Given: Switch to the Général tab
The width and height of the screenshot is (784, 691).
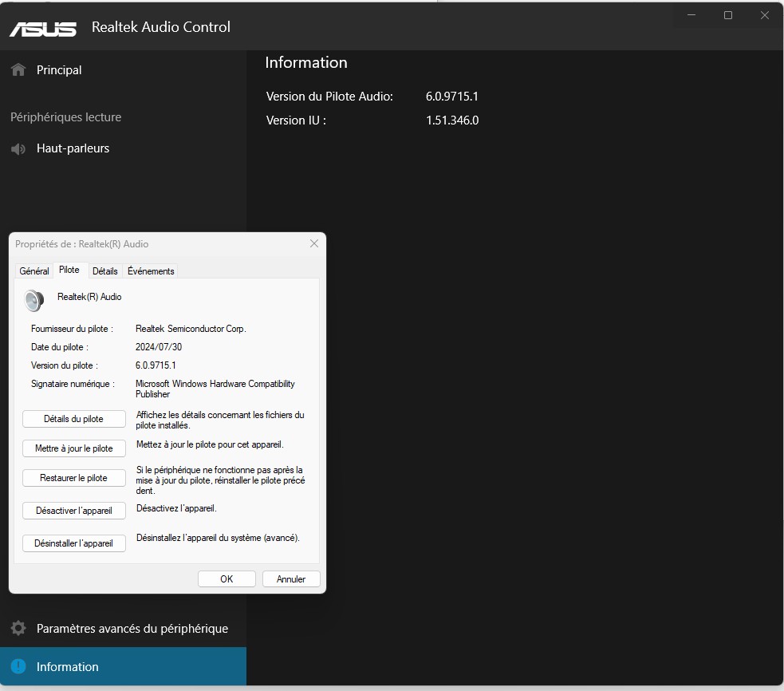Looking at the screenshot, I should (x=34, y=271).
